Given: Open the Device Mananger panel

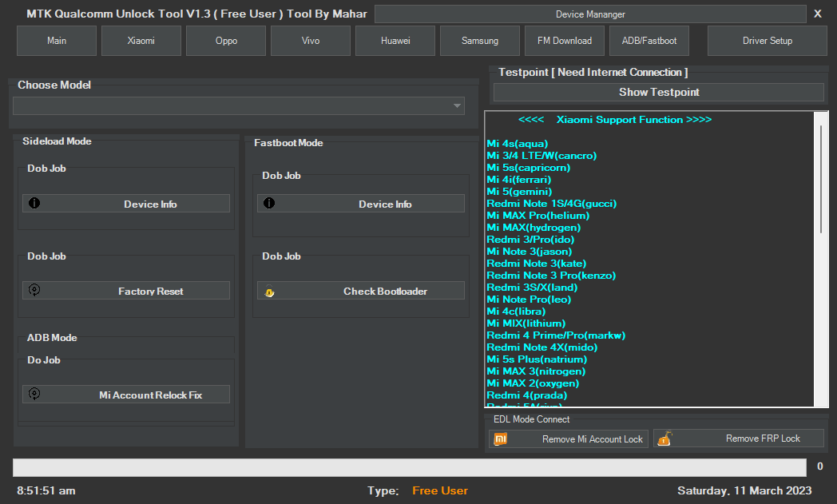Looking at the screenshot, I should (x=592, y=14).
